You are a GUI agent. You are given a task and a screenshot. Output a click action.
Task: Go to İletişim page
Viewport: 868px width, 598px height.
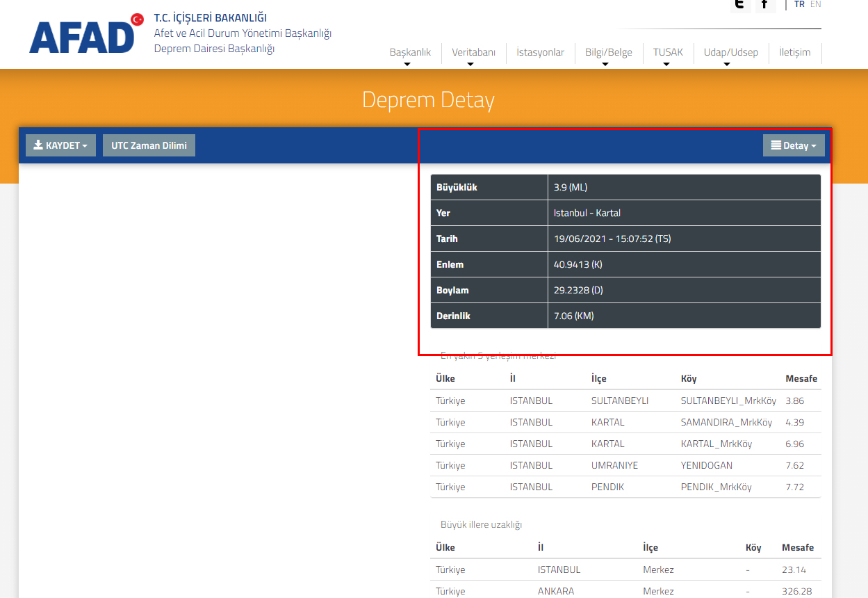(794, 52)
